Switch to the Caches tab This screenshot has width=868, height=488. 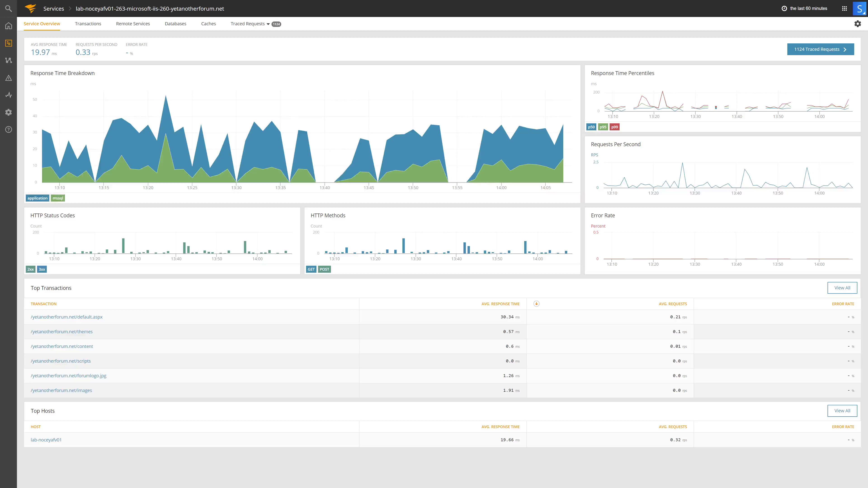209,23
